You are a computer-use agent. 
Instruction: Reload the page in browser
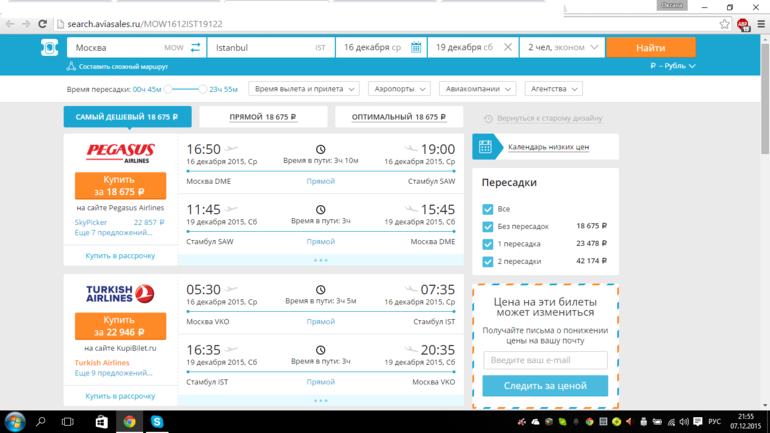point(42,24)
